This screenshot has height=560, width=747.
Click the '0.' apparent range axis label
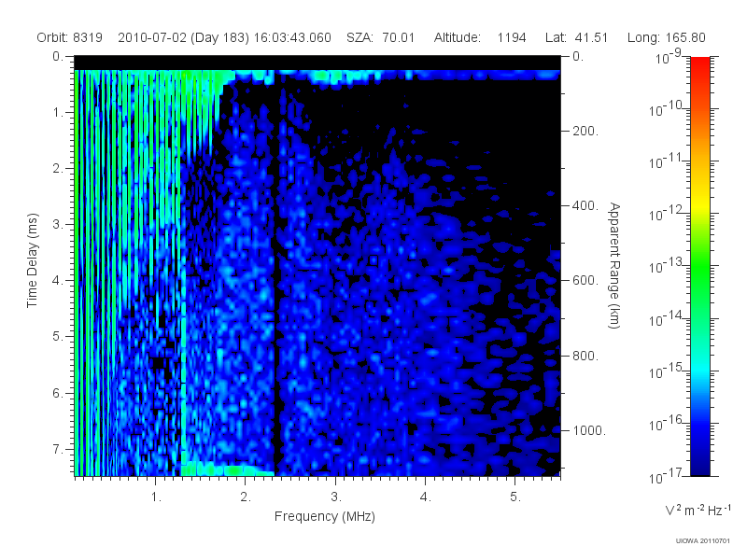[578, 57]
